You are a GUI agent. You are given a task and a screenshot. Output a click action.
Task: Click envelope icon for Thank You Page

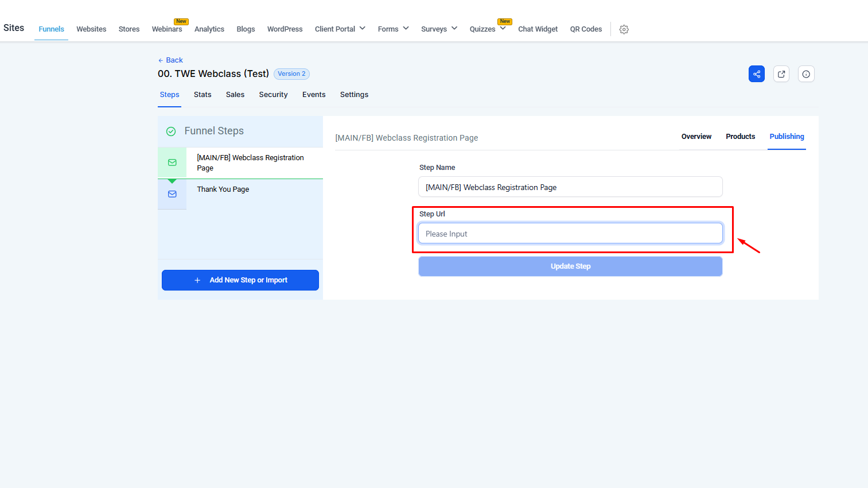point(172,194)
